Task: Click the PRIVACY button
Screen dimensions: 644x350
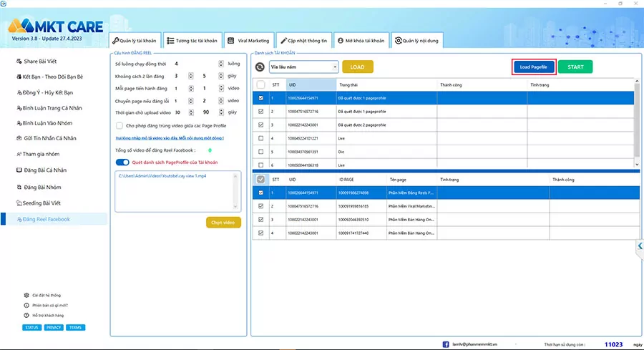Action: pos(54,327)
